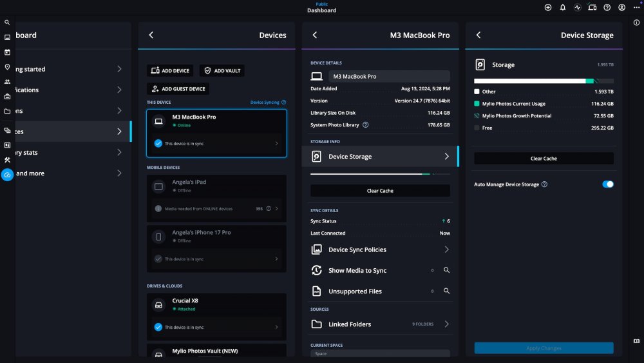This screenshot has height=363, width=644.
Task: Click Clear Cache in M3 MacBook Pro panel
Action: click(380, 191)
